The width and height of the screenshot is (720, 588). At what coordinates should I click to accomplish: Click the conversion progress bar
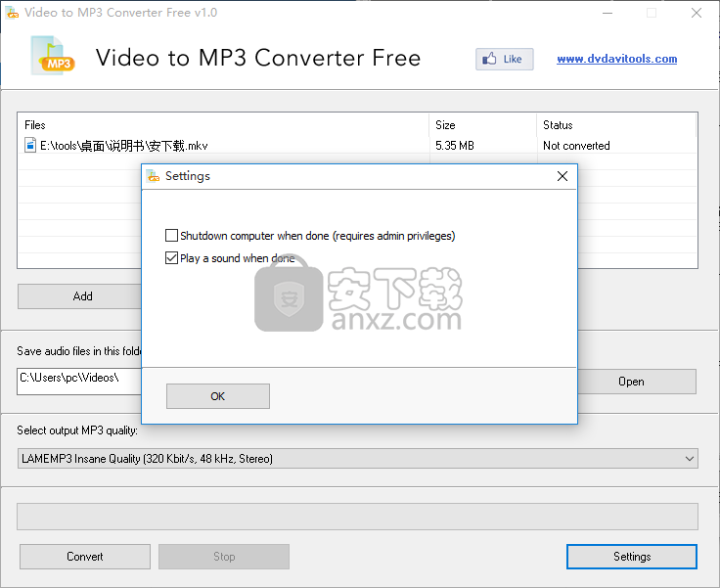click(x=357, y=517)
